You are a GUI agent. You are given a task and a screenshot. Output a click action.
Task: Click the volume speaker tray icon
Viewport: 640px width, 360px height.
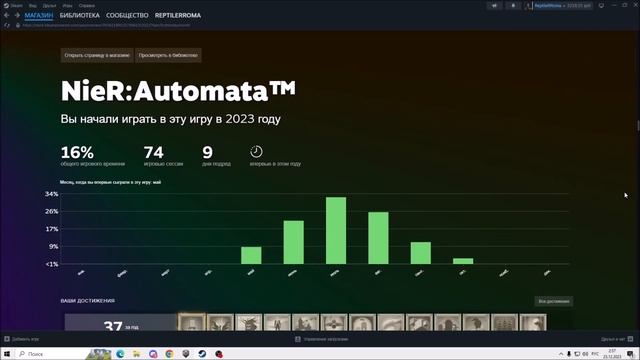click(585, 354)
